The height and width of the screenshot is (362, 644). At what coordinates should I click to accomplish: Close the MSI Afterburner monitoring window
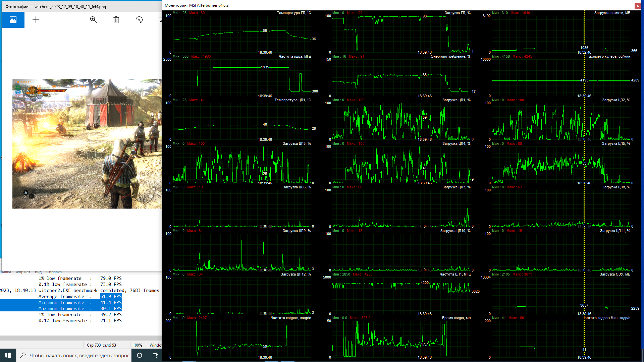[x=637, y=5]
